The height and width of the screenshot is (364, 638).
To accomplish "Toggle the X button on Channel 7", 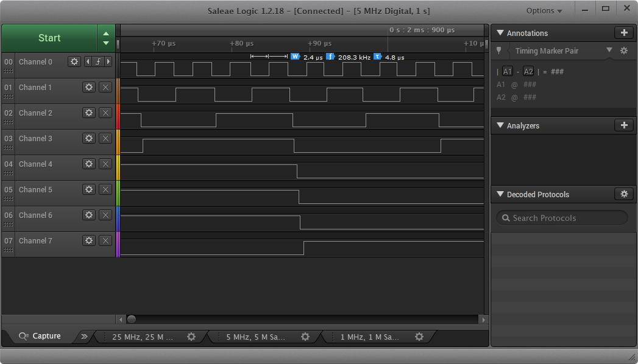I will [105, 240].
